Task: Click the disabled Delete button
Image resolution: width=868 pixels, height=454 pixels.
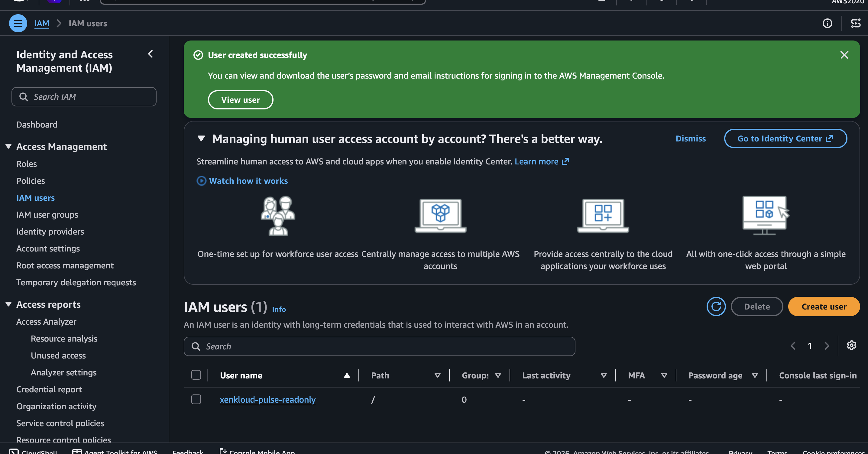Action: (757, 306)
